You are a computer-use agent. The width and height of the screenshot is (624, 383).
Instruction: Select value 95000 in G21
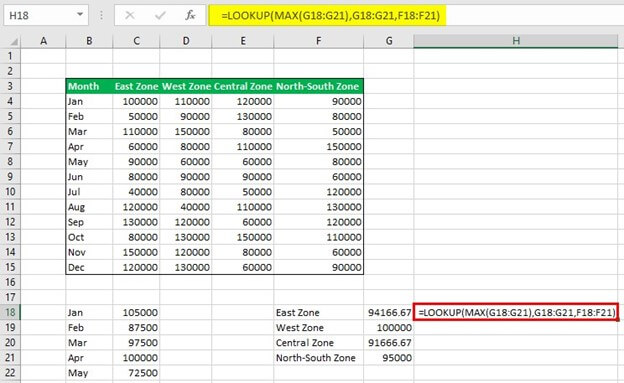[389, 358]
